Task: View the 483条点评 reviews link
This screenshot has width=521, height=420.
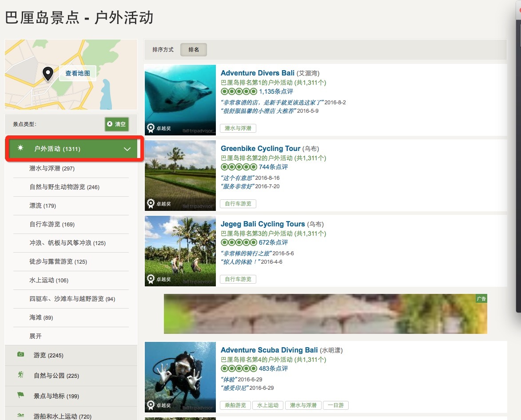Action: (274, 368)
